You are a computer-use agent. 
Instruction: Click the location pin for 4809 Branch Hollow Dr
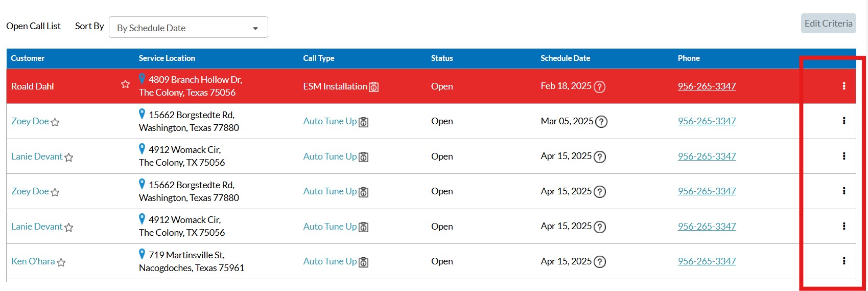click(x=142, y=79)
